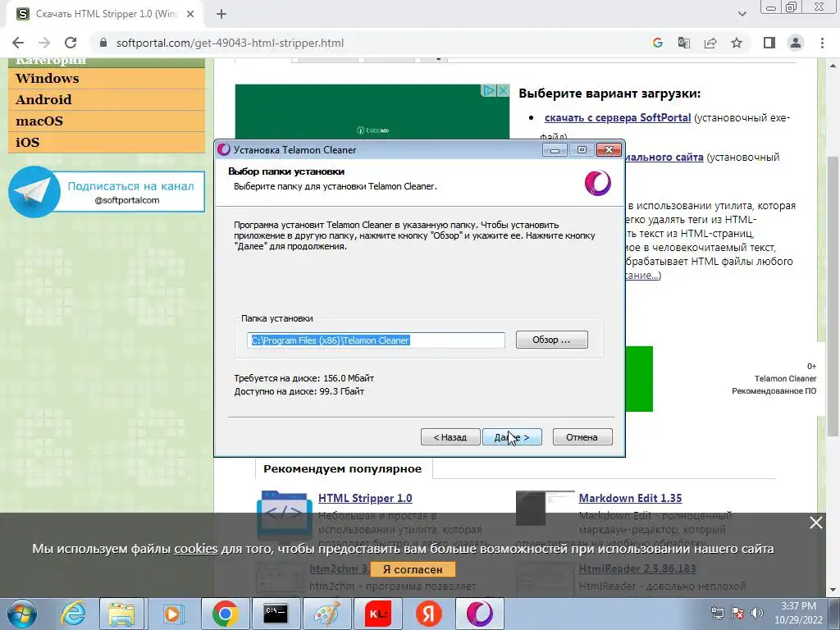Click the share page icon
Viewport: 840px width, 630px height.
tap(710, 43)
